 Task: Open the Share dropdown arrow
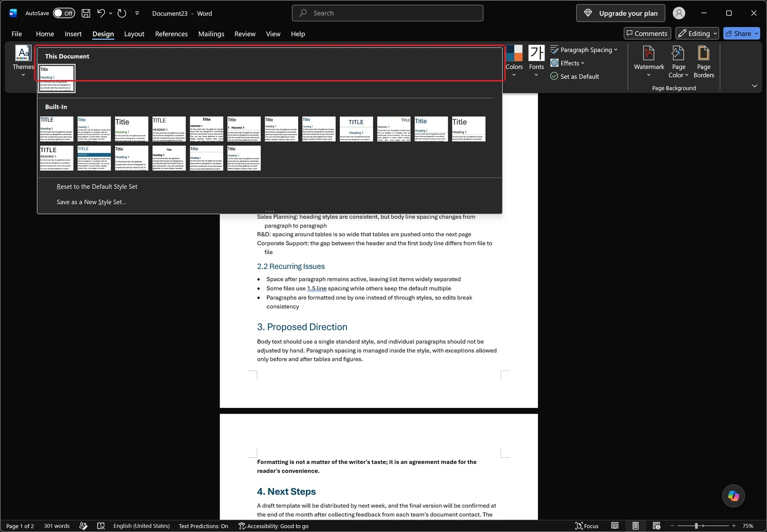click(x=756, y=34)
